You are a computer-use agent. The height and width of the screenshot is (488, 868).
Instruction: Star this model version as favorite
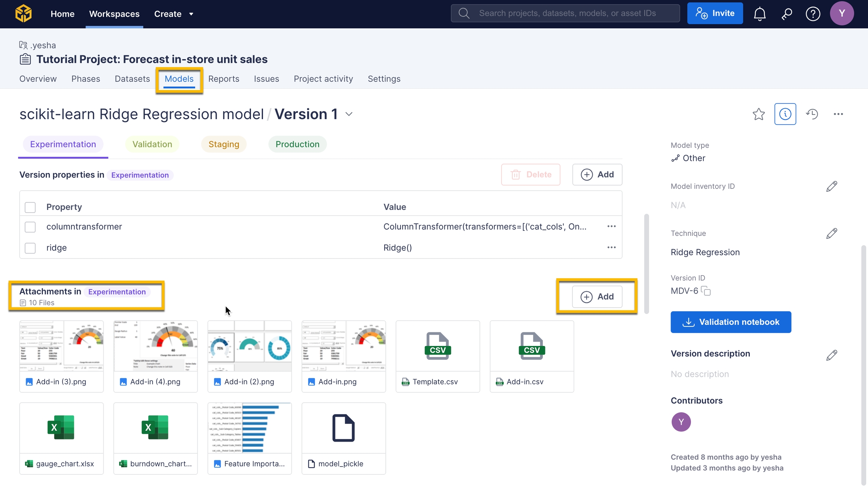click(x=758, y=114)
